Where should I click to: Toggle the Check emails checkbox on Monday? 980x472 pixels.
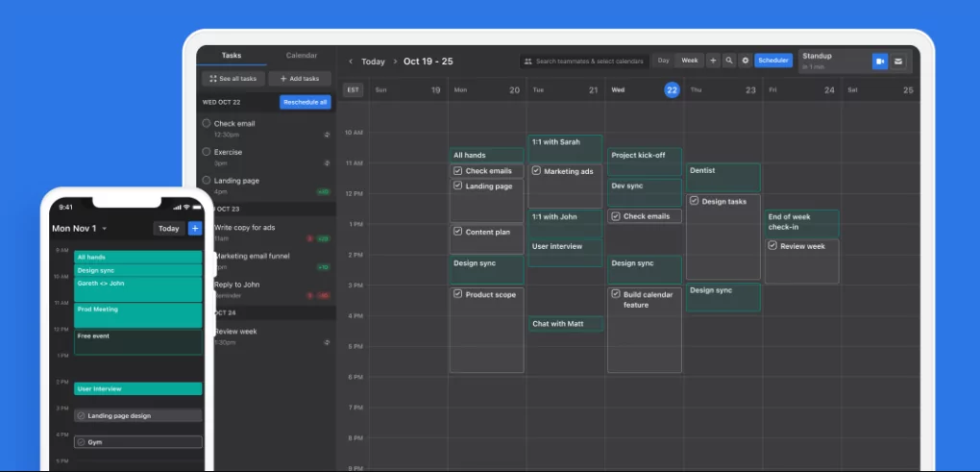(457, 171)
